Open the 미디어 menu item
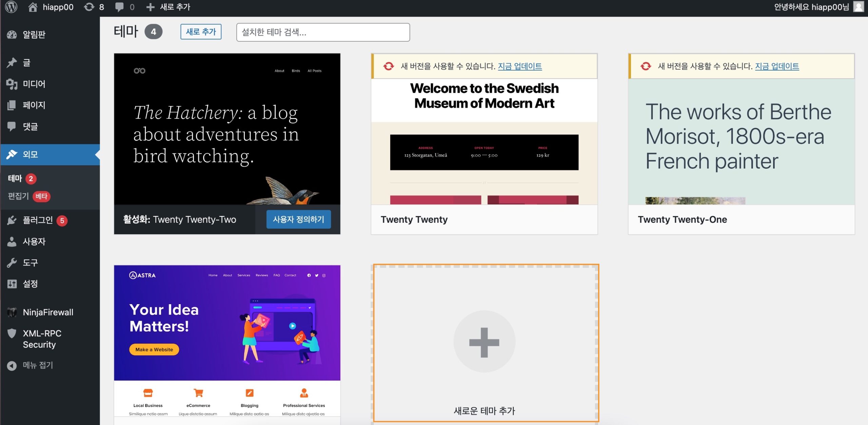 [50, 84]
